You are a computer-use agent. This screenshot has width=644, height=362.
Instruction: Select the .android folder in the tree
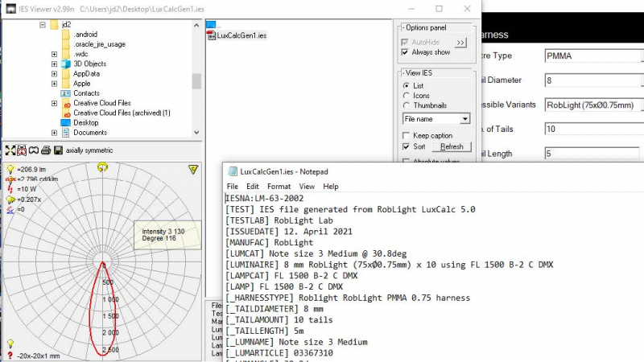(x=85, y=35)
